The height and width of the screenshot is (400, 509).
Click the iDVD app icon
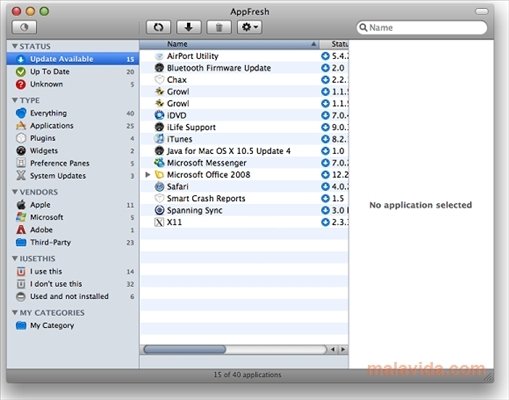coord(159,115)
